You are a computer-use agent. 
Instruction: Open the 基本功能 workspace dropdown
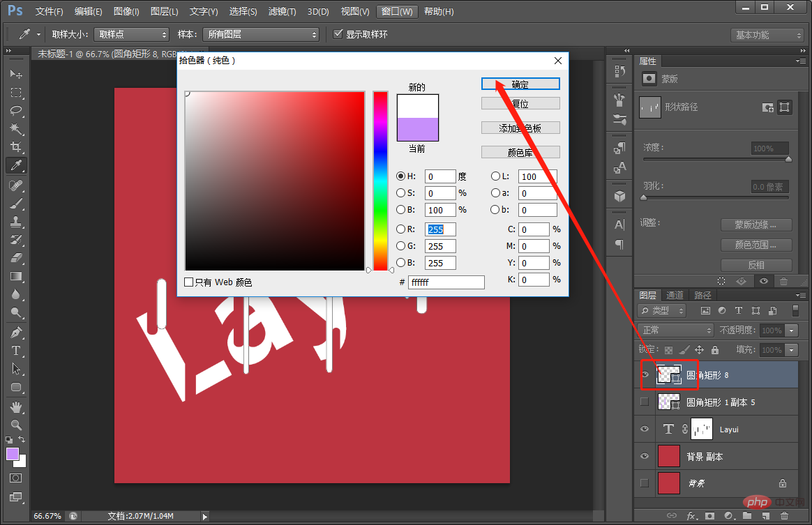coord(767,35)
